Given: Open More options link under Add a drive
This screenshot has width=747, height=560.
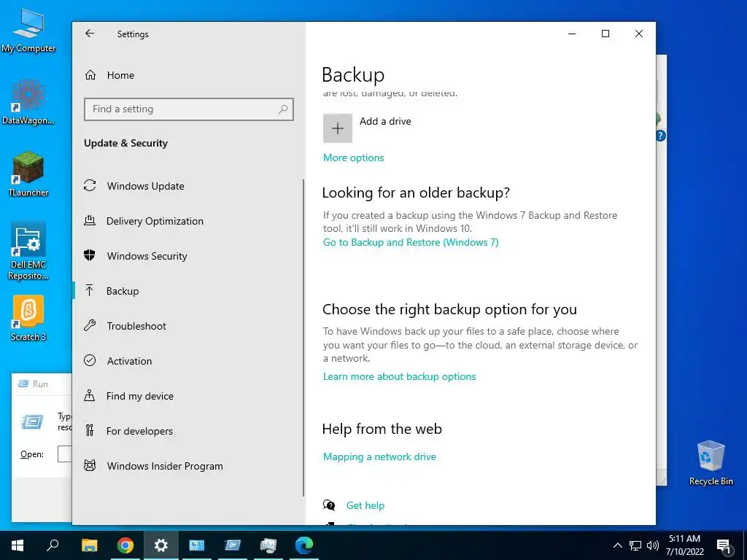Looking at the screenshot, I should pos(354,157).
